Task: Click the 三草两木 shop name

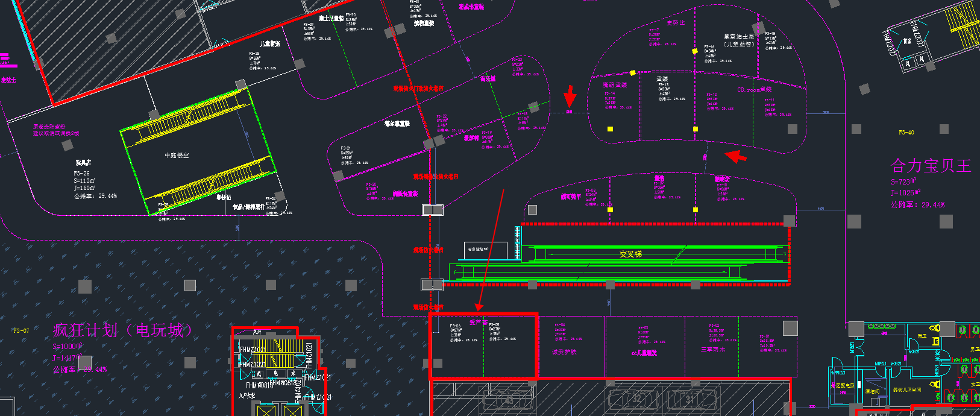Action: pos(713,350)
